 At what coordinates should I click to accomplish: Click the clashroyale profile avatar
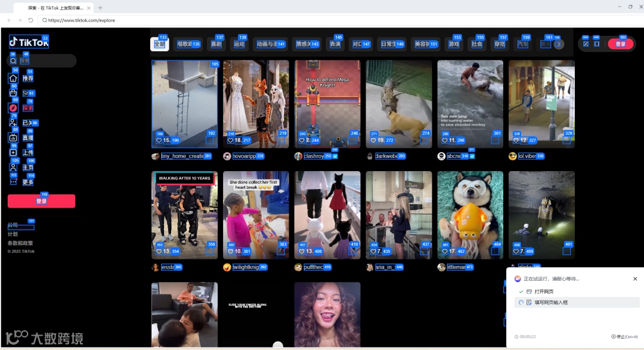click(298, 156)
